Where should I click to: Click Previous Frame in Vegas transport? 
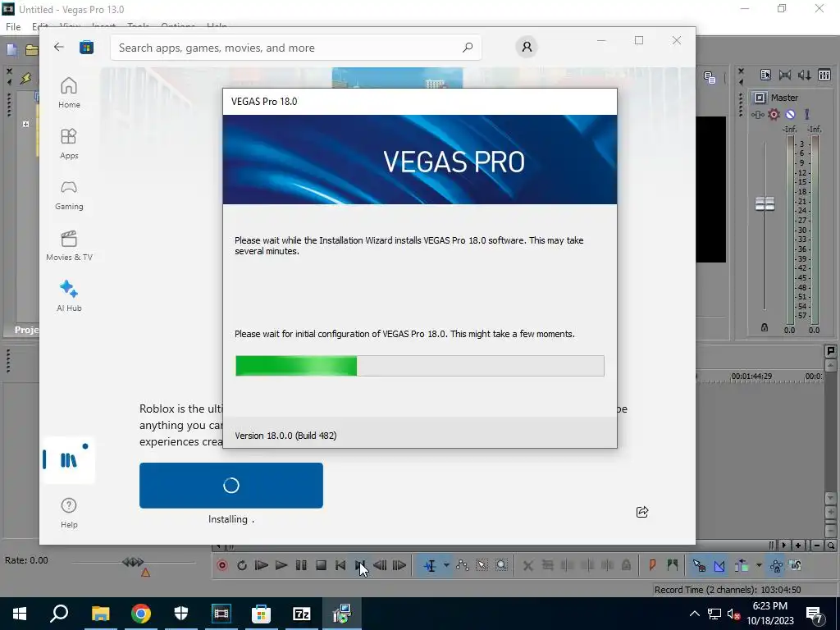380,565
